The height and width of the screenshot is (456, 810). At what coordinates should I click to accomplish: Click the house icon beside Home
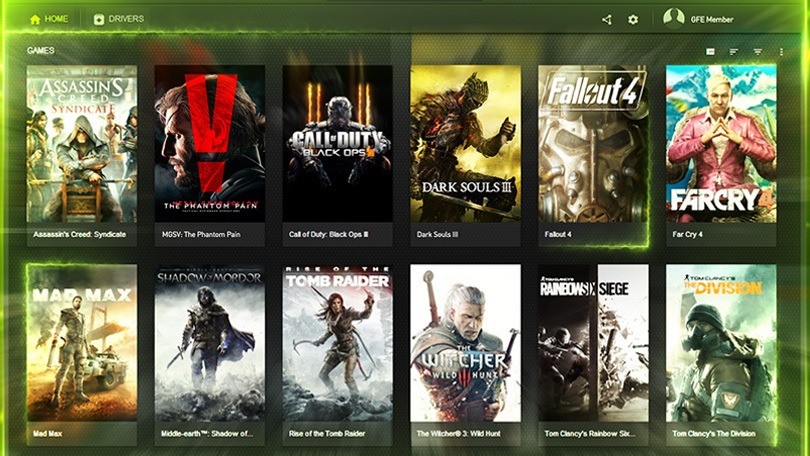(35, 19)
